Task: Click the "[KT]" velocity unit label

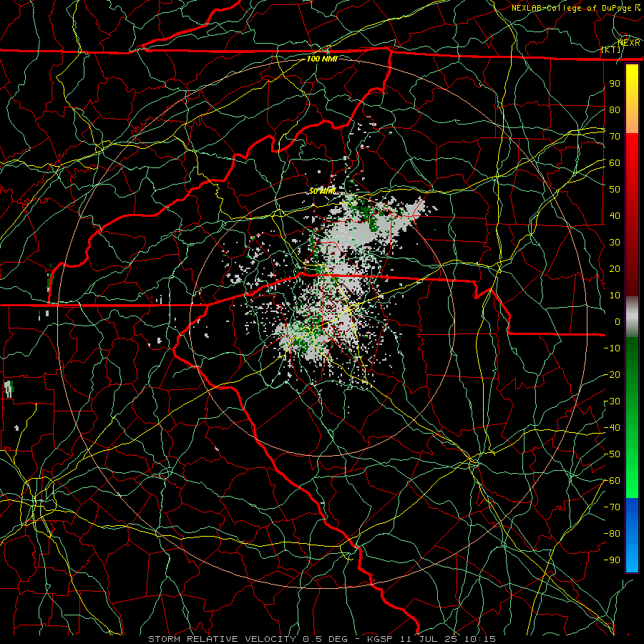Action: tap(611, 49)
